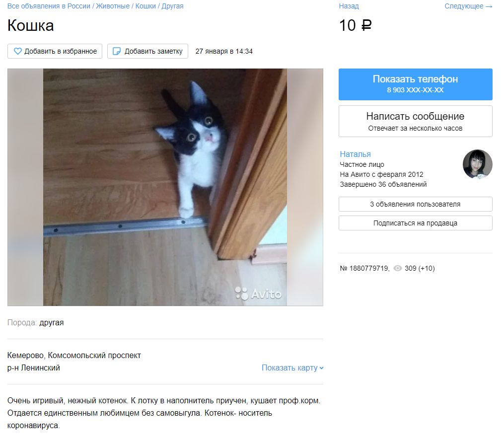
Task: Click the ruble currency symbol by price
Action: pos(366,25)
